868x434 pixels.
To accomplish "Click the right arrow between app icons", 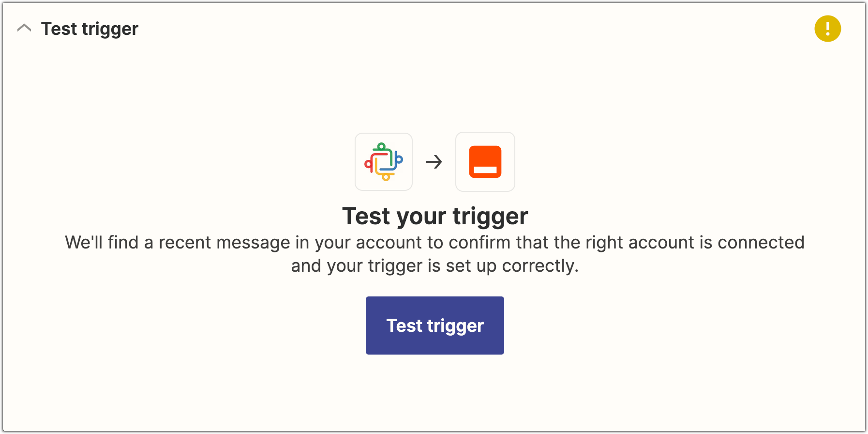I will (434, 162).
